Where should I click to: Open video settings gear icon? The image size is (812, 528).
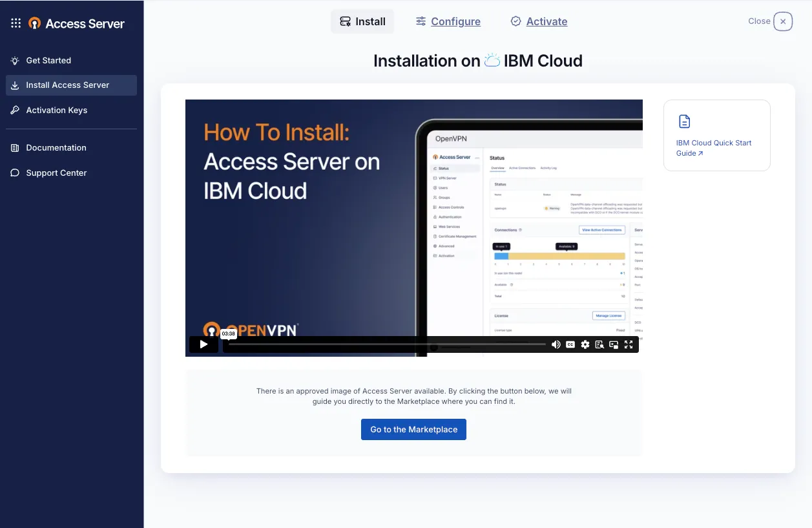click(x=585, y=344)
